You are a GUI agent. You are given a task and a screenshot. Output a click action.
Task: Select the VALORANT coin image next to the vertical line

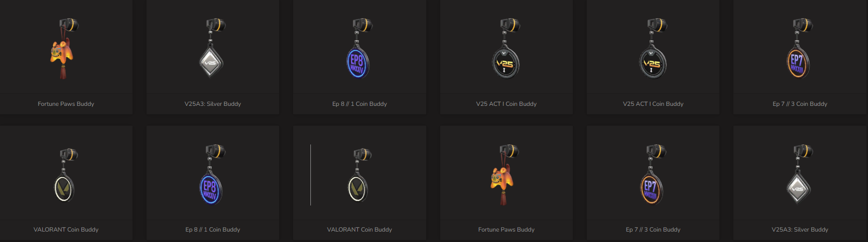359,175
